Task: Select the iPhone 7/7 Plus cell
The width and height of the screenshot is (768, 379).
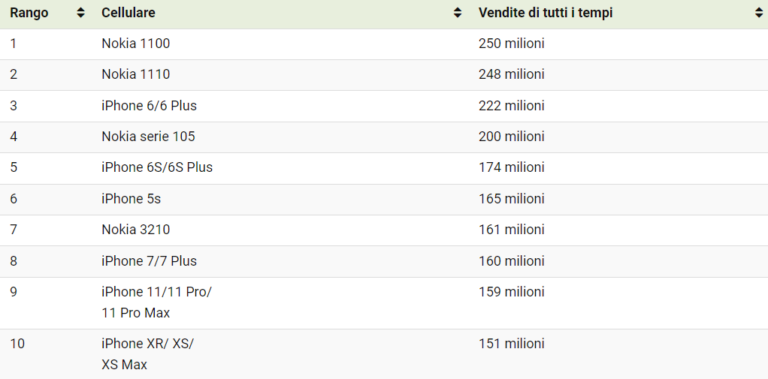Action: [149, 261]
